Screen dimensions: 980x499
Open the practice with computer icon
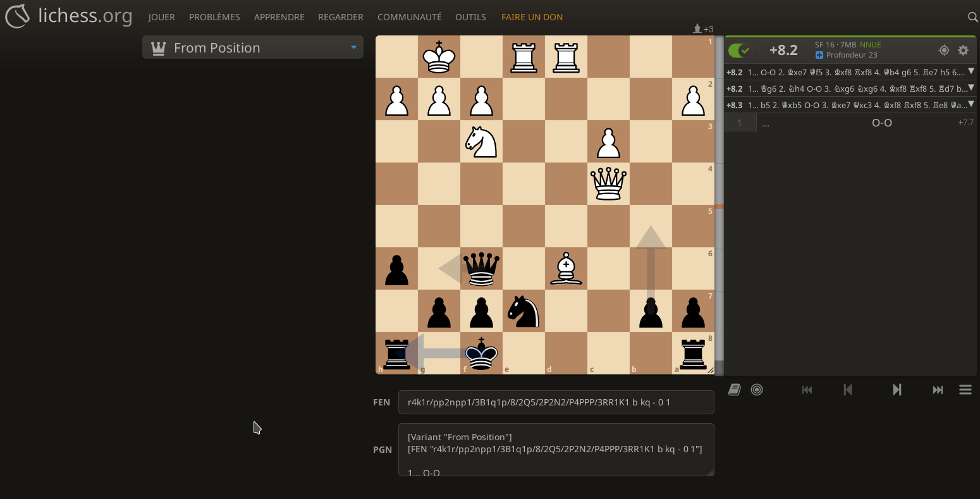tap(757, 390)
